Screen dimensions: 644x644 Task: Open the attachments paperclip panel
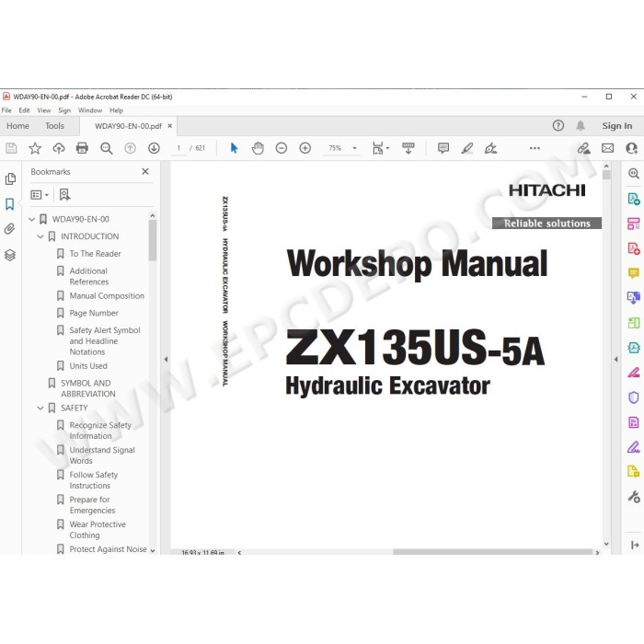pos(10,229)
